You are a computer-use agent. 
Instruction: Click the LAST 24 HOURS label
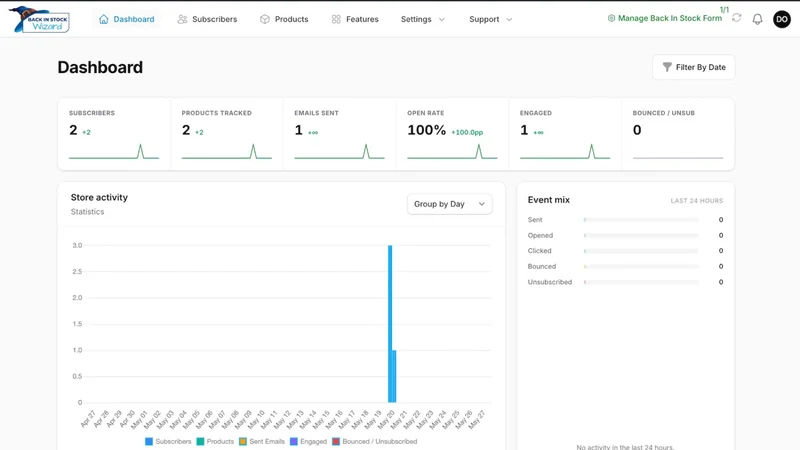tap(696, 201)
